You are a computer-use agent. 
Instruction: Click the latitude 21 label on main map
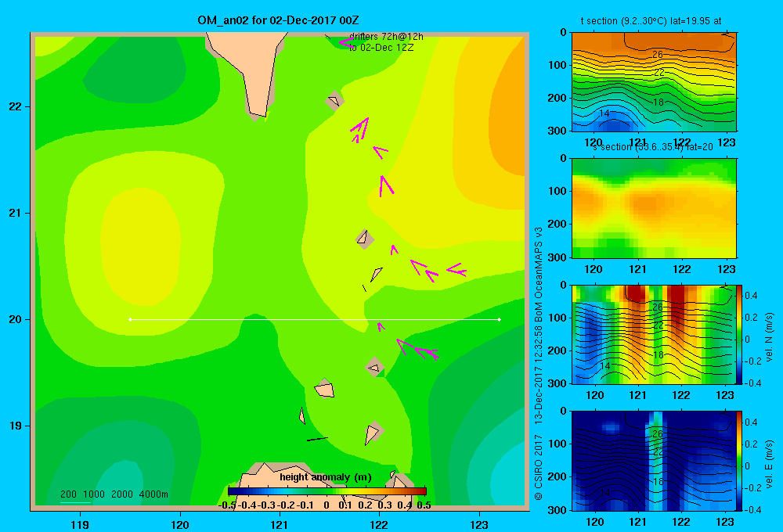coord(16,213)
